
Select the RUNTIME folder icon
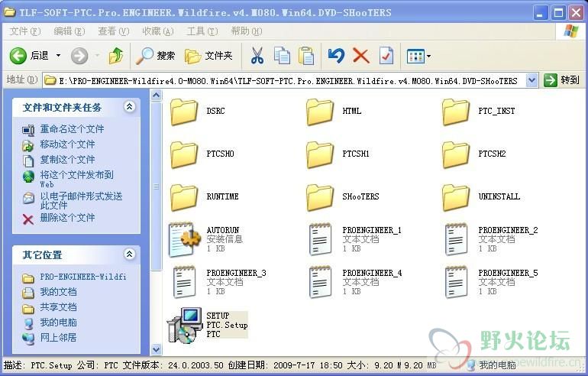click(184, 197)
